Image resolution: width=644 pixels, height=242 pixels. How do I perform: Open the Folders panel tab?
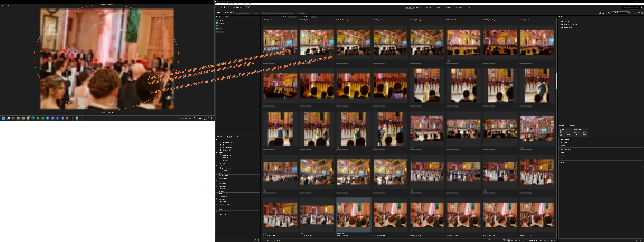pyautogui.click(x=228, y=17)
